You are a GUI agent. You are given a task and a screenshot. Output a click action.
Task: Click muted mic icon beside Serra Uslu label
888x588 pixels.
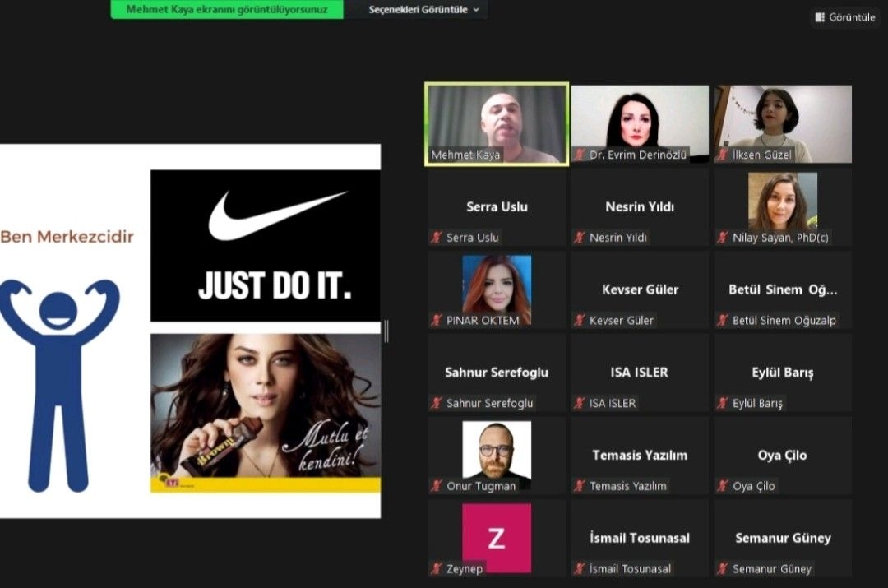(436, 238)
